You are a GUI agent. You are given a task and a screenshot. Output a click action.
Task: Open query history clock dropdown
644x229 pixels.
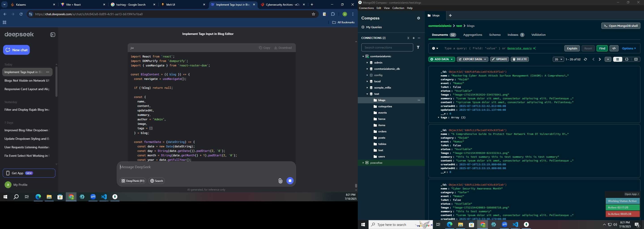(435, 48)
